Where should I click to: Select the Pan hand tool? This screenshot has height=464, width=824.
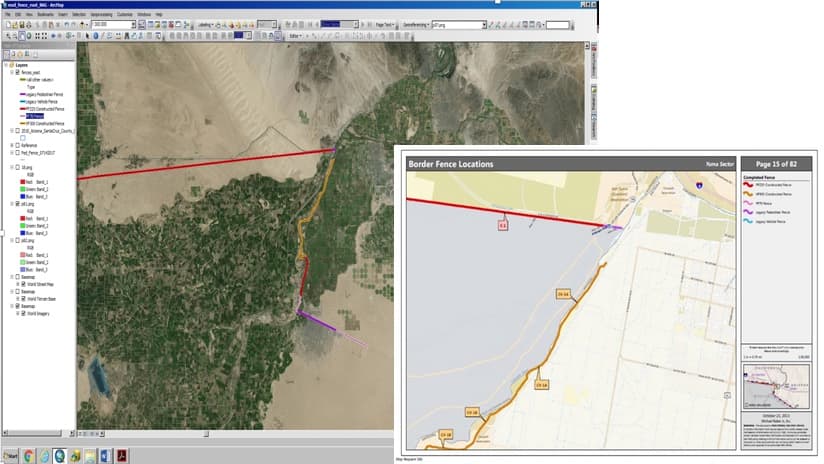pyautogui.click(x=22, y=36)
